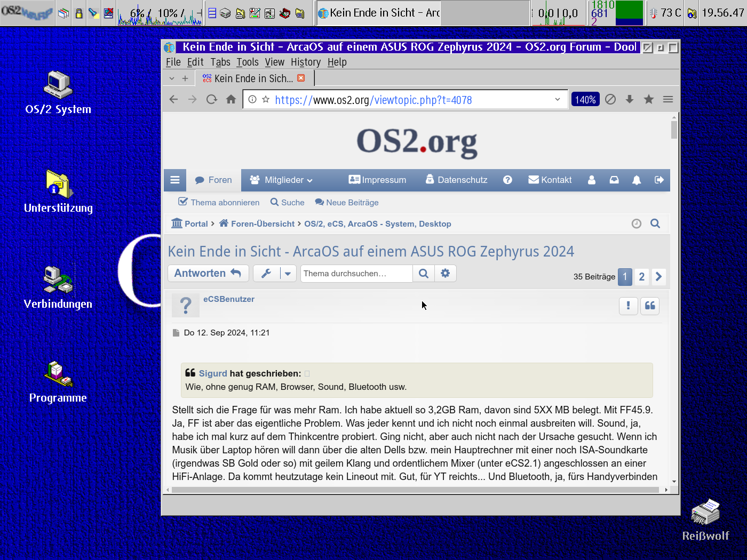Open the Help menu
This screenshot has width=747, height=560.
click(x=337, y=62)
